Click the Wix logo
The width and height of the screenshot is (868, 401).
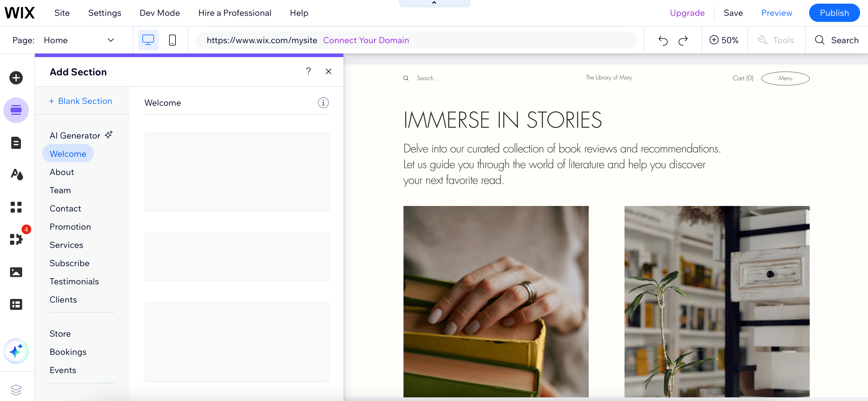click(19, 13)
